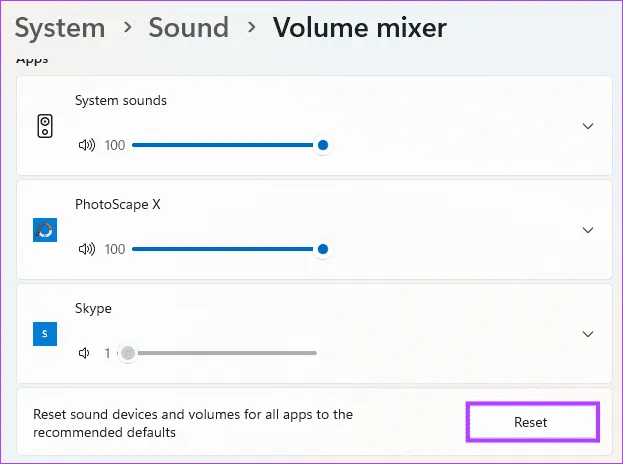
Task: Click the Skype app icon
Action: [x=45, y=334]
